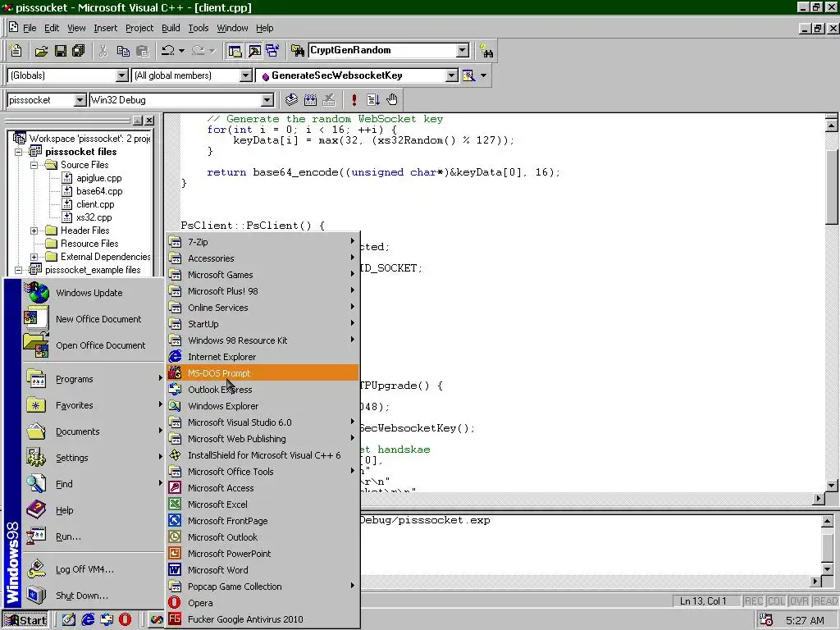Viewport: 840px width, 630px height.
Task: Click Internet Explorer quick launch taskbar icon
Action: click(88, 620)
